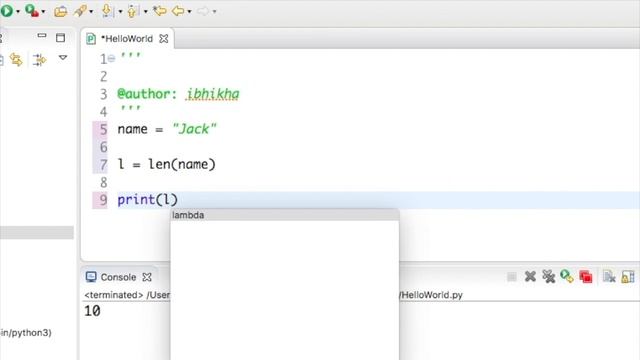The width and height of the screenshot is (640, 360).
Task: Click the print(l) statement on line 9
Action: [x=147, y=200]
